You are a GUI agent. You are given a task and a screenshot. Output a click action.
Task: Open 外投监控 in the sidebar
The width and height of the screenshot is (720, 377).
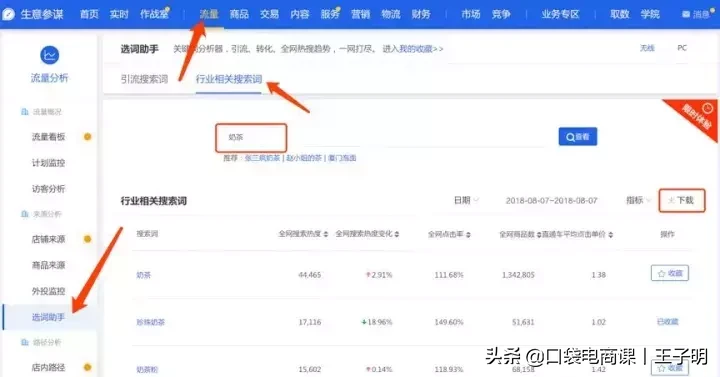click(49, 291)
